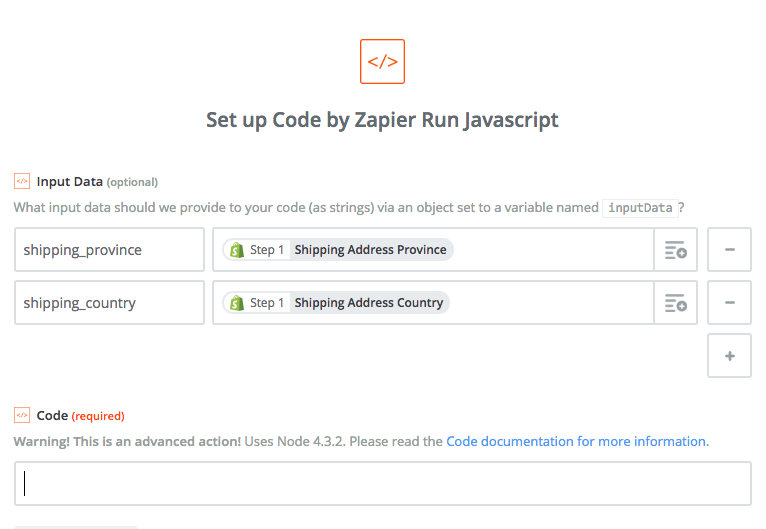Image resolution: width=766 pixels, height=529 pixels.
Task: Click the Shopify icon in the Province pill
Action: pyautogui.click(x=237, y=250)
